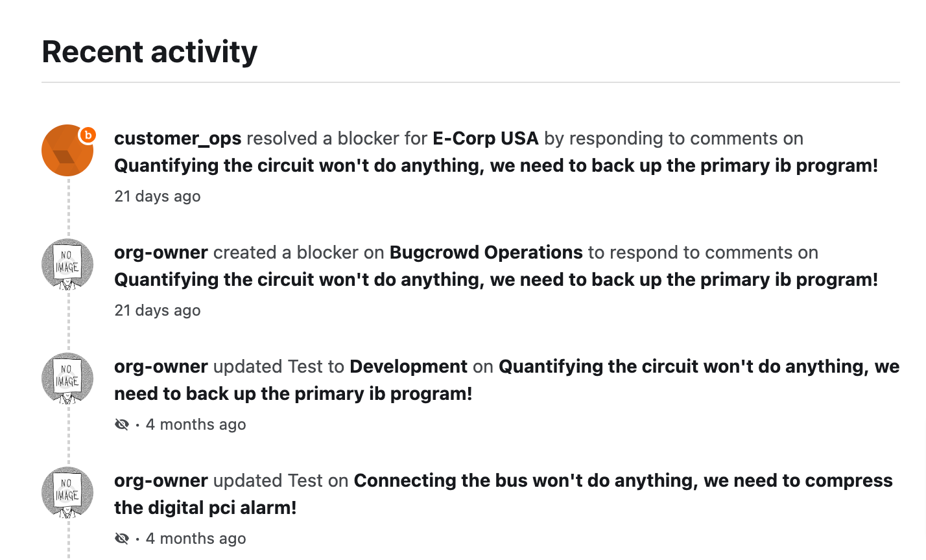
Task: Click org-owner name in Development update entry
Action: pos(161,367)
